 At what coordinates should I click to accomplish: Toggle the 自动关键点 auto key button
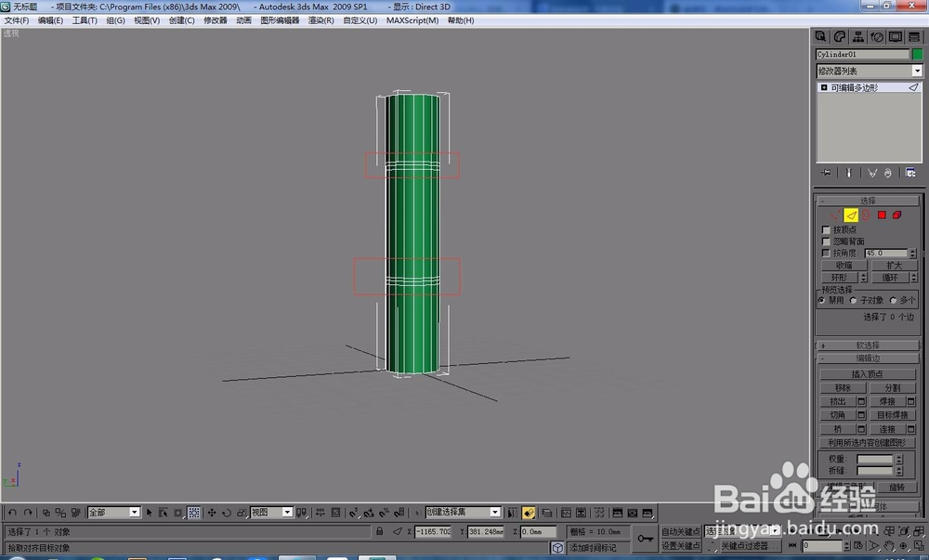(x=681, y=531)
